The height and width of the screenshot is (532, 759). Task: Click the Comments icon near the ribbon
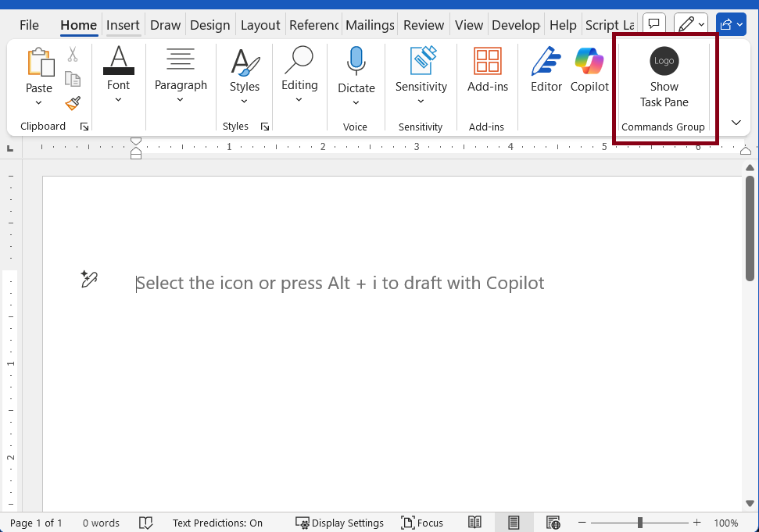pyautogui.click(x=653, y=23)
